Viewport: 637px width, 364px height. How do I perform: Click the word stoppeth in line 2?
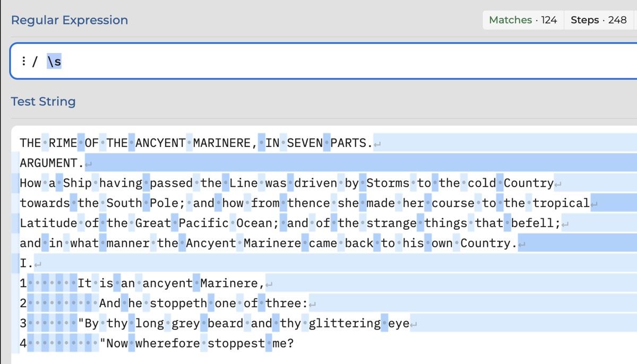(x=178, y=304)
